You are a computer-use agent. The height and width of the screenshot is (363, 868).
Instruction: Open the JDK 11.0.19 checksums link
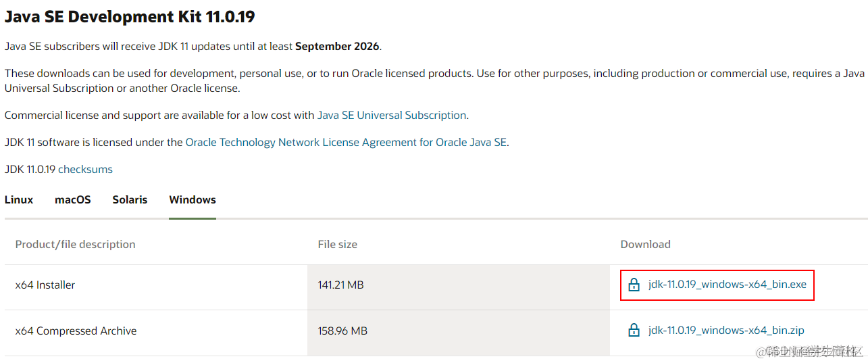(x=86, y=169)
